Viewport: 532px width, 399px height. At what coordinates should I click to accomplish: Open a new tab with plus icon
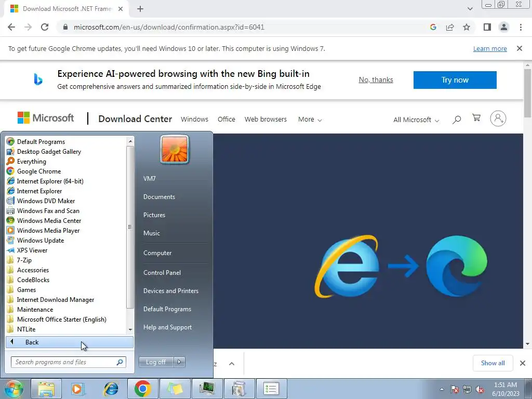pyautogui.click(x=140, y=9)
